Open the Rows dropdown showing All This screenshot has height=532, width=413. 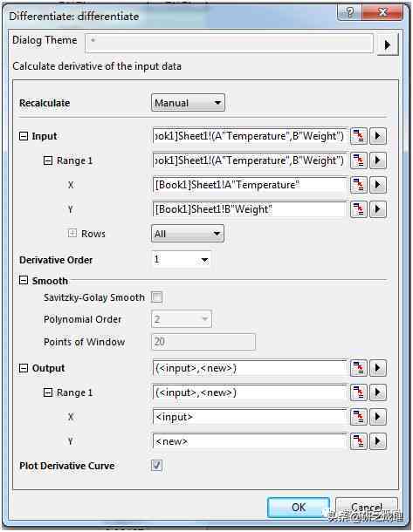(188, 234)
